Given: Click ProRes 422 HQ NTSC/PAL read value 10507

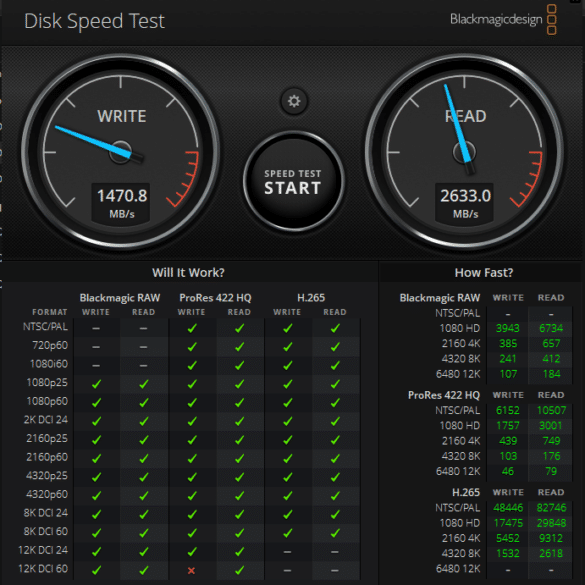Looking at the screenshot, I should click(551, 410).
